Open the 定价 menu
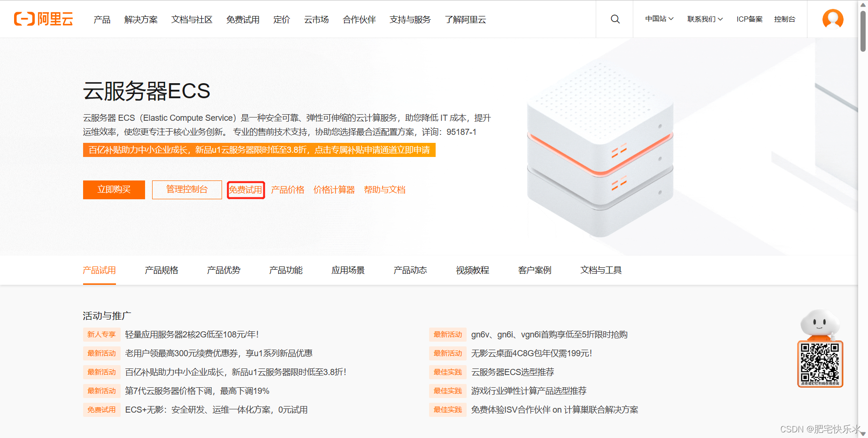This screenshot has width=868, height=438. (x=282, y=19)
